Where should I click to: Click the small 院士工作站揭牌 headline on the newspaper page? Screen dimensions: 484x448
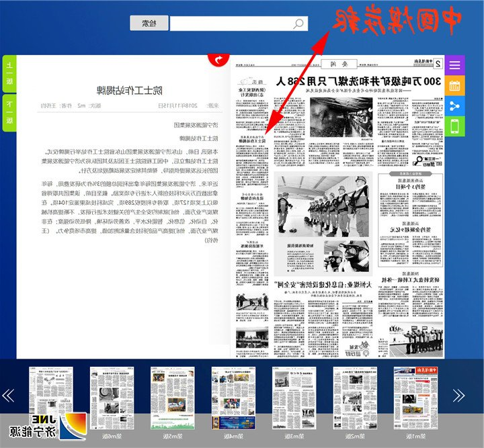252,140
